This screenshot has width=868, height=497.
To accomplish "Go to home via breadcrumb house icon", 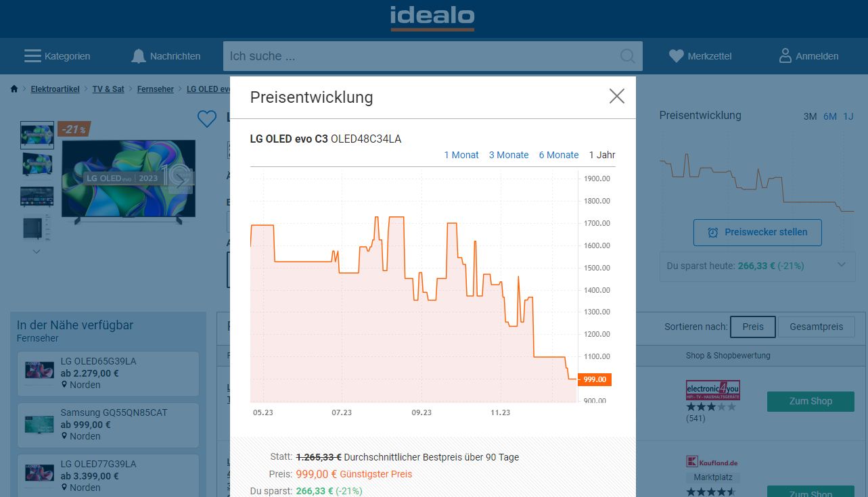I will (x=14, y=89).
